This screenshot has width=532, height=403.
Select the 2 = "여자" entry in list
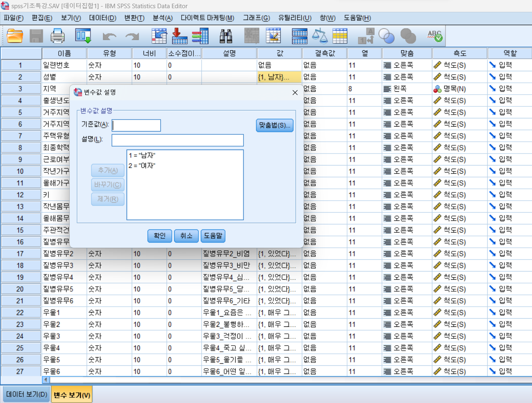coord(142,165)
